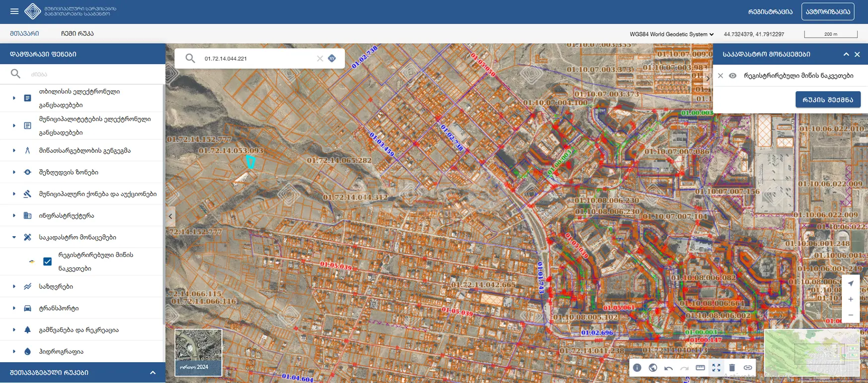Expand the საზღვრები layer group
Viewport: 868px width, 383px height.
point(14,286)
